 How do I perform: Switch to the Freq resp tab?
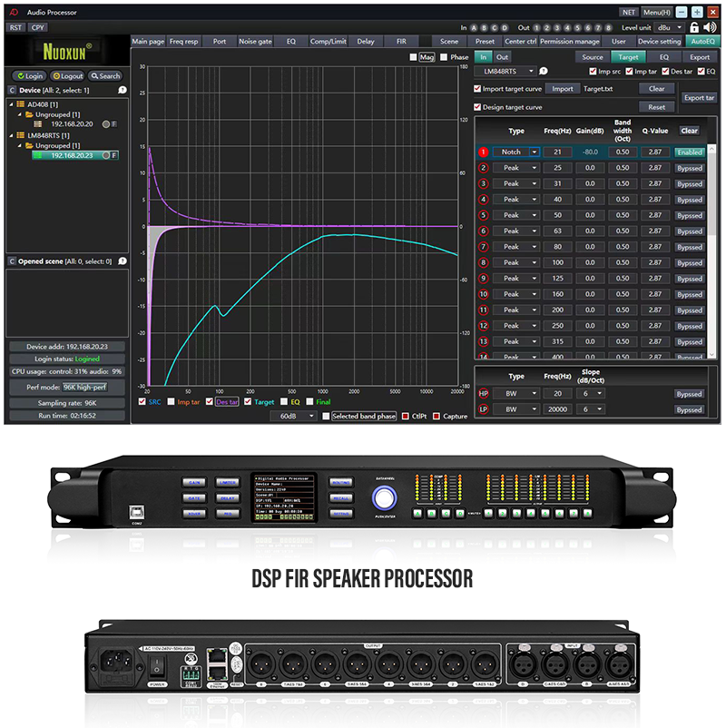184,42
